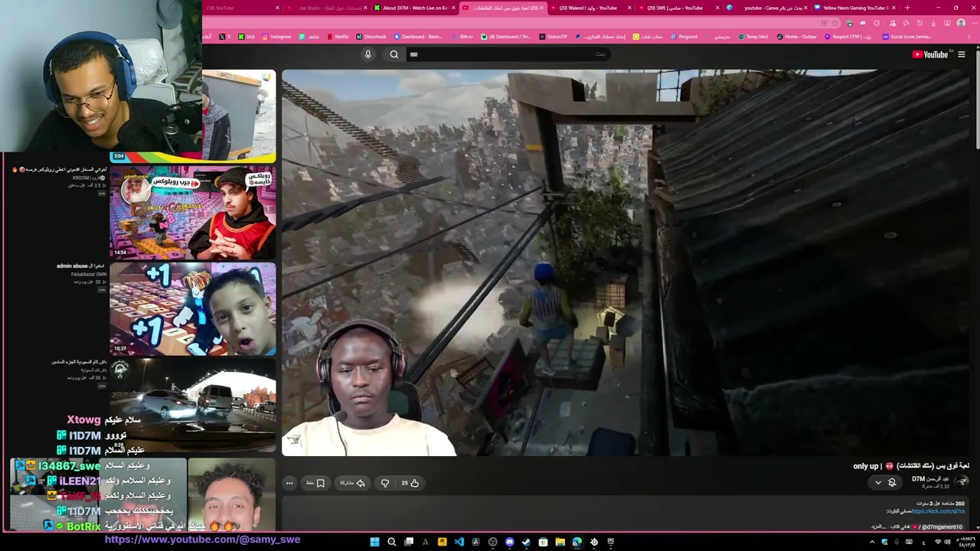The width and height of the screenshot is (980, 551).
Task: Open Steam from the taskbar
Action: tap(526, 542)
